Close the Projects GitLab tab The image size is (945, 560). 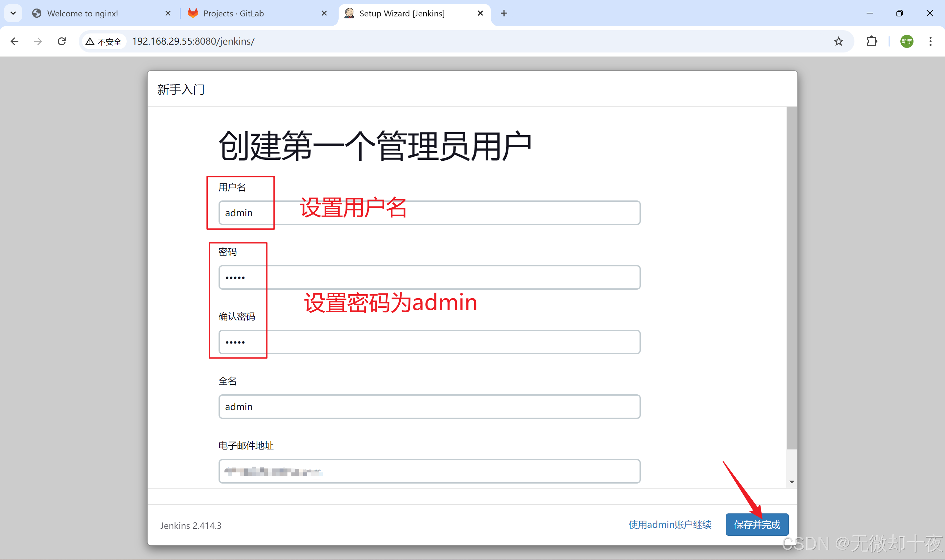324,13
